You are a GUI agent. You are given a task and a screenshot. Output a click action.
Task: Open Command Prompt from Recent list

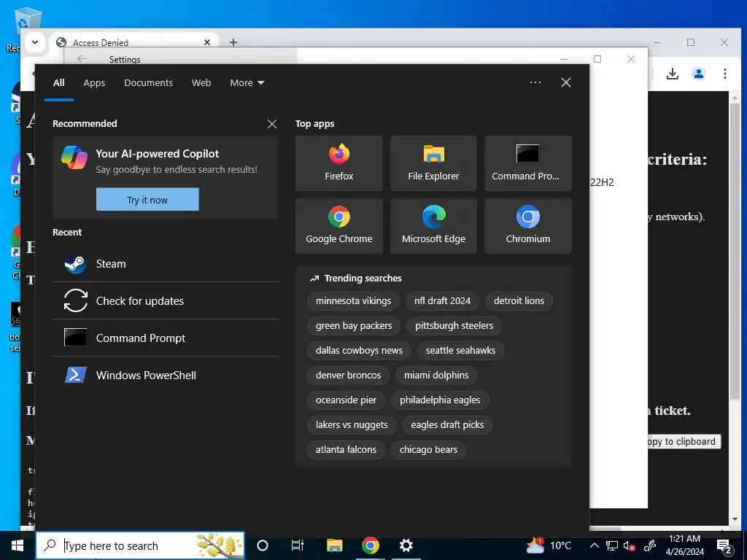pyautogui.click(x=166, y=338)
